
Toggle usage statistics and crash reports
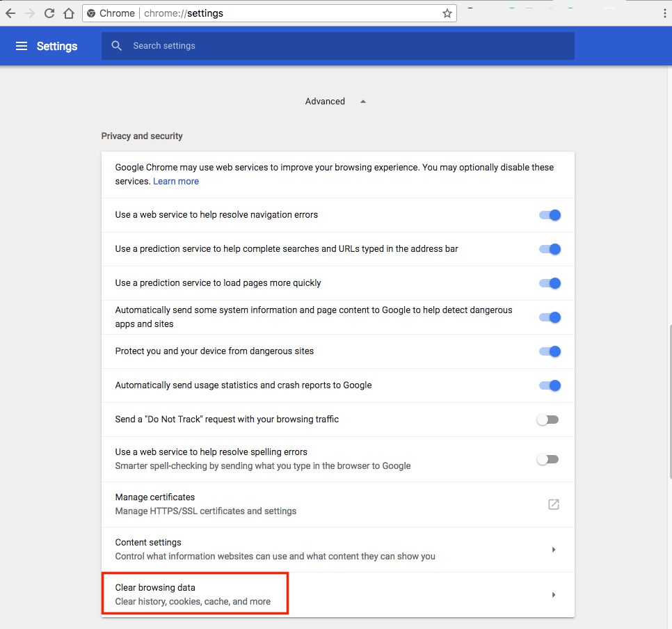[x=550, y=385]
